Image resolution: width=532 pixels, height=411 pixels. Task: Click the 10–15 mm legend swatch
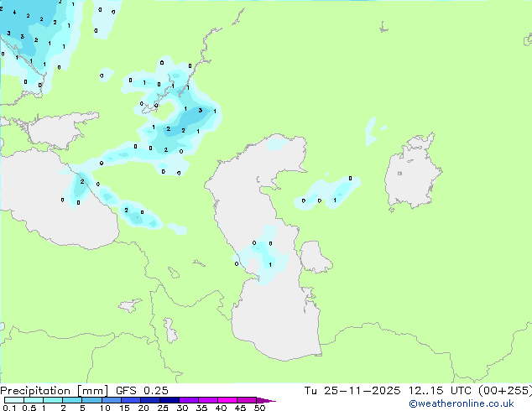coord(111,400)
